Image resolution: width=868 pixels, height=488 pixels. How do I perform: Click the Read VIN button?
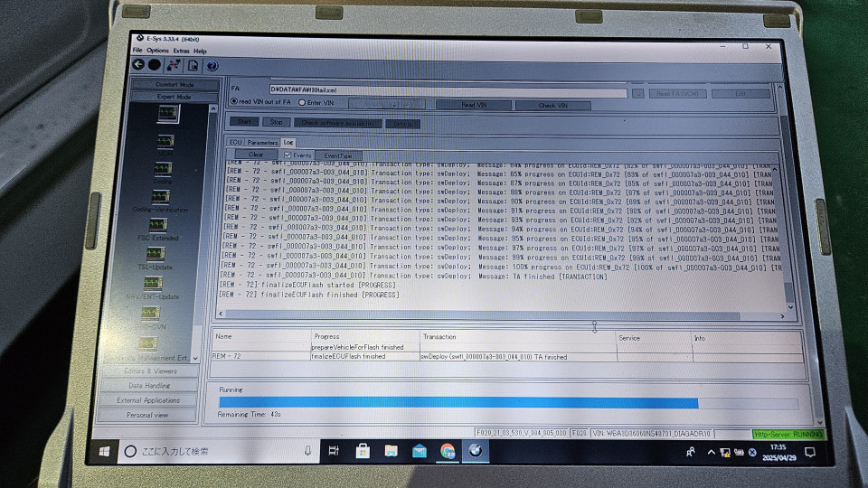[x=474, y=105]
